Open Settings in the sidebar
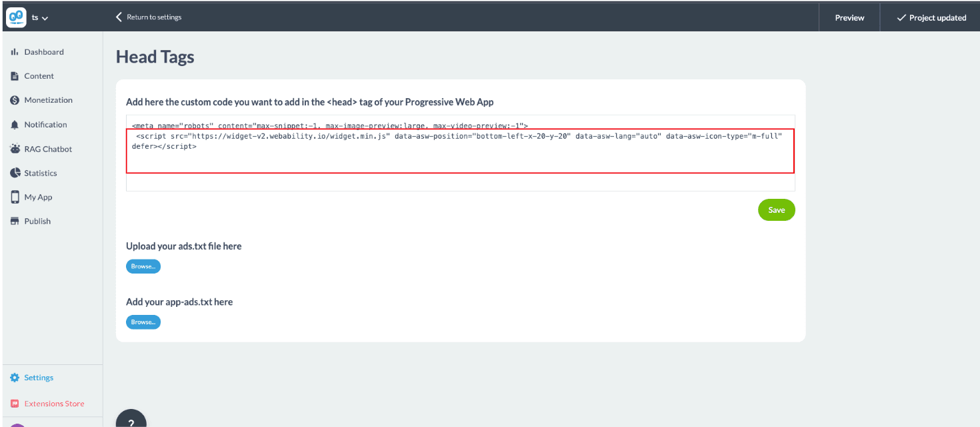The height and width of the screenshot is (427, 980). tap(39, 378)
